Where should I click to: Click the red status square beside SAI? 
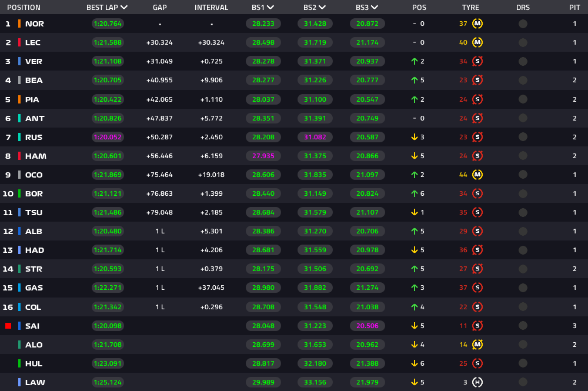[x=8, y=326]
